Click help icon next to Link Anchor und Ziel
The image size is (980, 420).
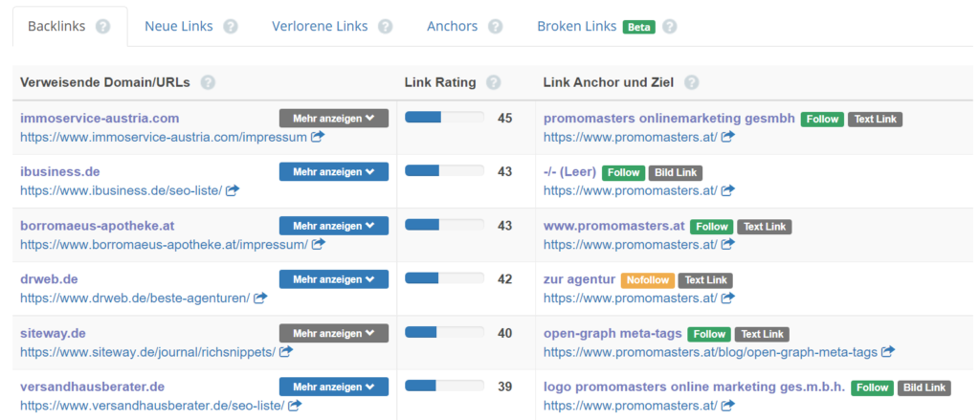(x=692, y=82)
